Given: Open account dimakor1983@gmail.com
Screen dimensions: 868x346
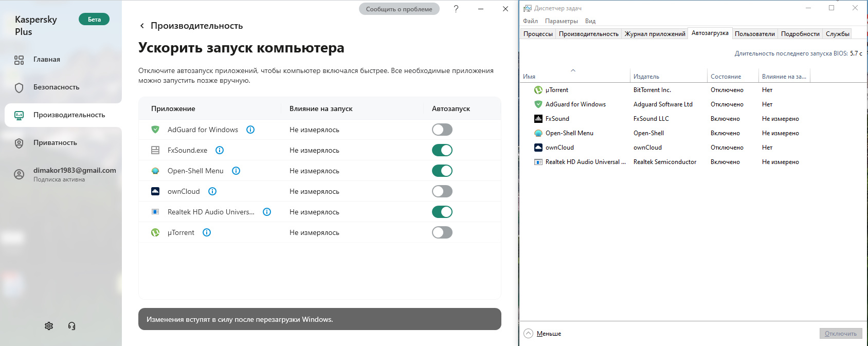Looking at the screenshot, I should pyautogui.click(x=75, y=170).
